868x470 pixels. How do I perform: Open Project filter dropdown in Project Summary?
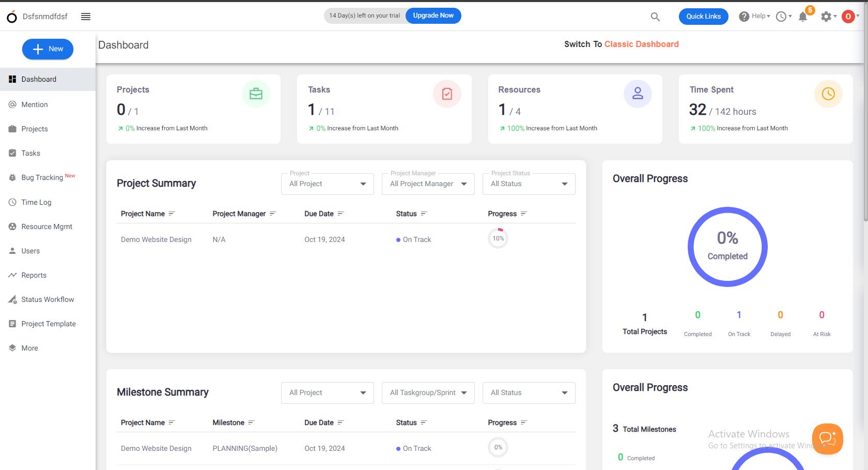pos(328,184)
